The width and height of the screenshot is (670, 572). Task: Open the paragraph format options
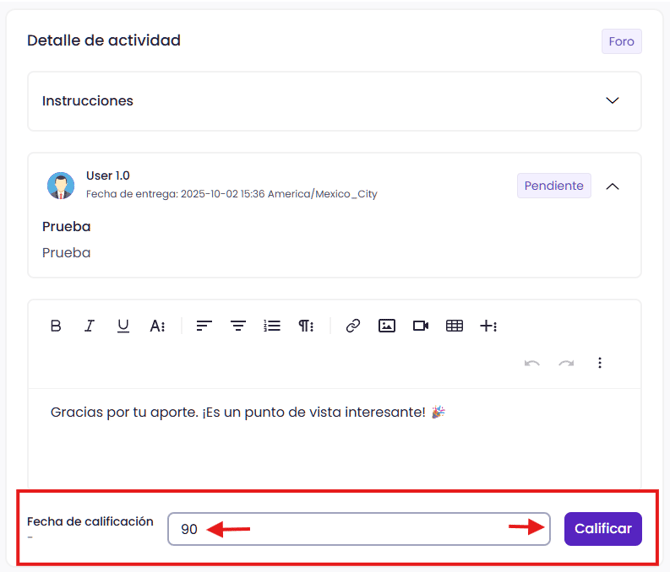[x=306, y=326]
